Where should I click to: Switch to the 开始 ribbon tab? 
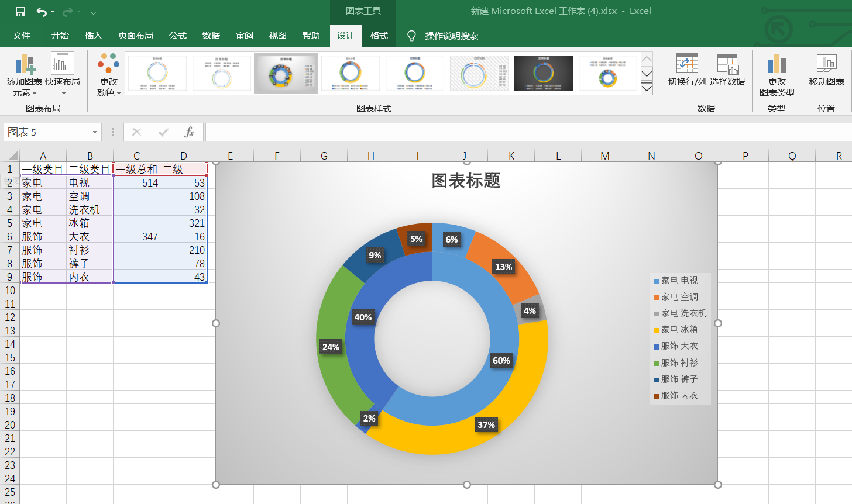(x=60, y=36)
